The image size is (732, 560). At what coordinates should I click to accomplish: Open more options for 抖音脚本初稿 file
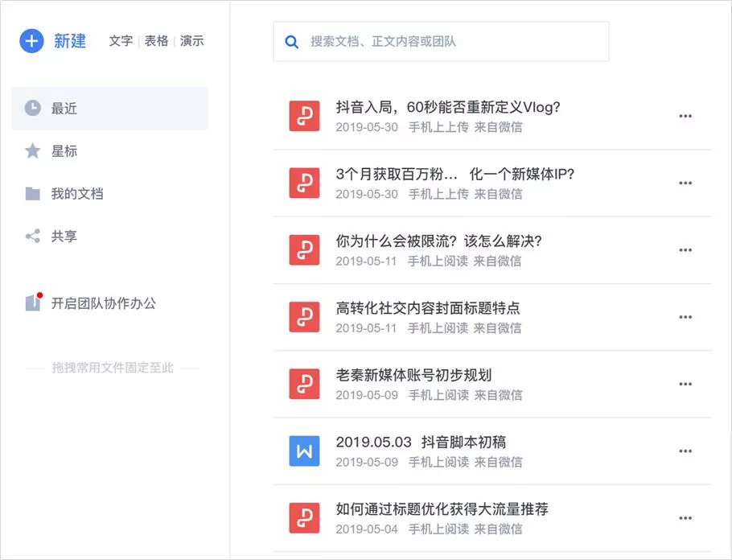click(685, 451)
